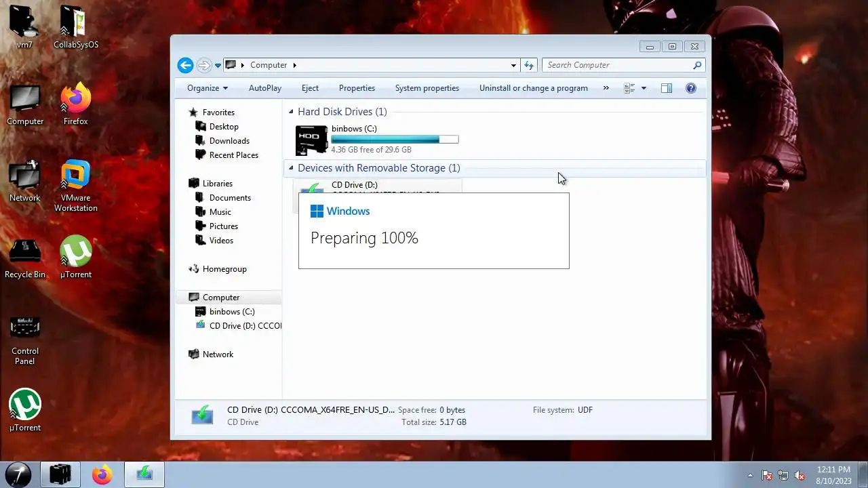868x488 pixels.
Task: Show more toolbar commands chevron
Action: pos(606,88)
